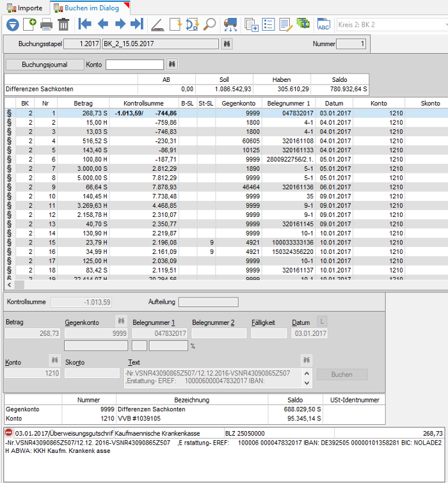The width and height of the screenshot is (448, 483).
Task: Click the bulleted list view icon
Action: coord(268,24)
